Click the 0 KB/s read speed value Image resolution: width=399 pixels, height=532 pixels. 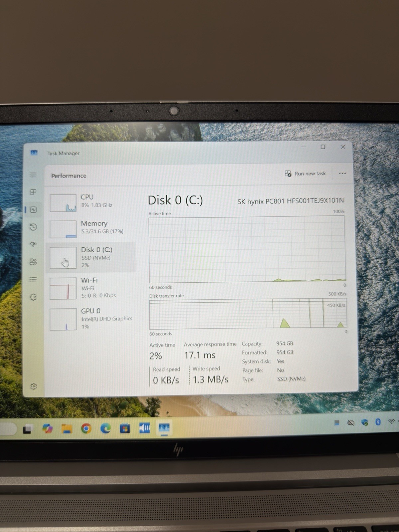click(x=166, y=380)
